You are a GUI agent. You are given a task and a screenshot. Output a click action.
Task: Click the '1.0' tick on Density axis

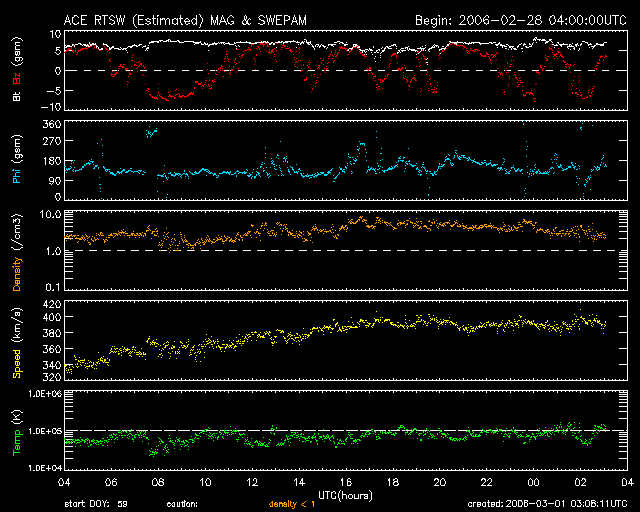(x=53, y=252)
